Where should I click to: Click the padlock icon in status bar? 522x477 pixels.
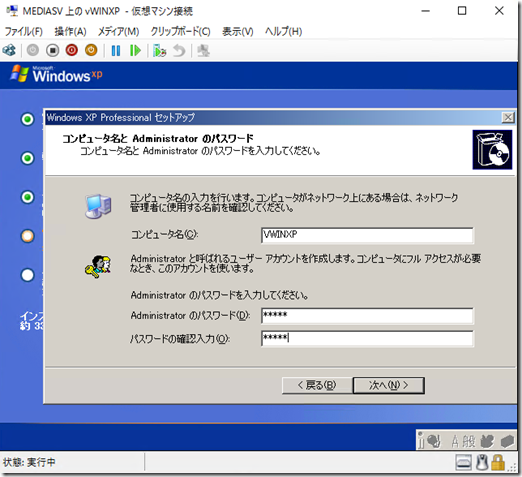pyautogui.click(x=498, y=463)
